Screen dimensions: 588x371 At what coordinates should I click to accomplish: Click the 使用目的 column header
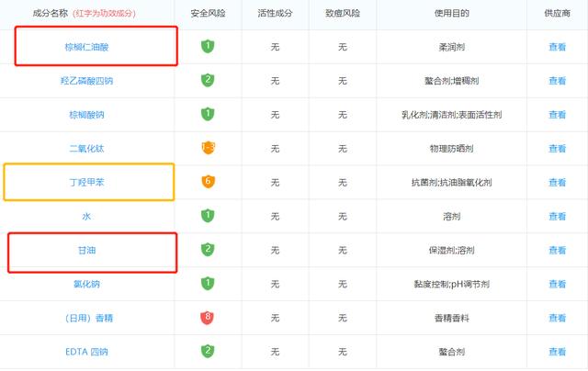click(451, 13)
